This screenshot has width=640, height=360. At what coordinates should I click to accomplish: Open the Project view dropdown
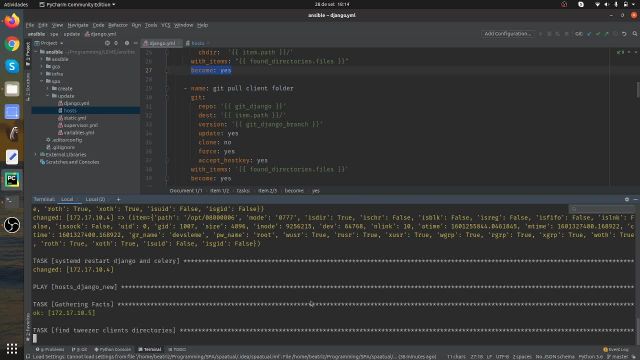tap(49, 43)
